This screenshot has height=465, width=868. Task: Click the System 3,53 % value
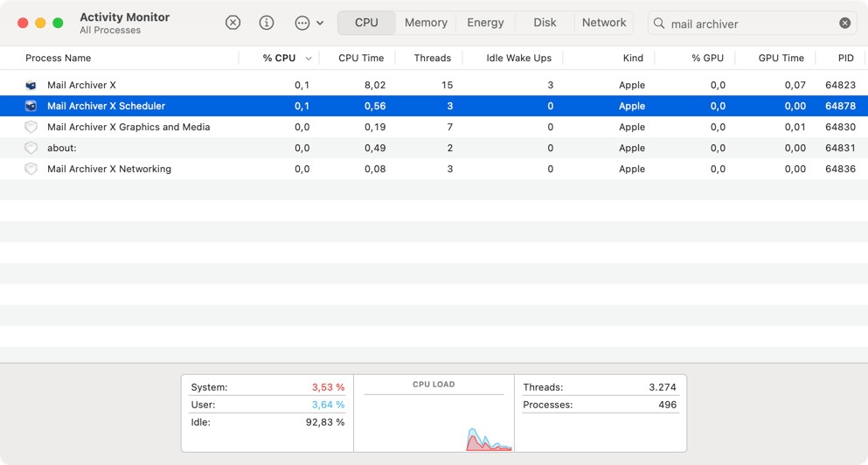point(329,387)
